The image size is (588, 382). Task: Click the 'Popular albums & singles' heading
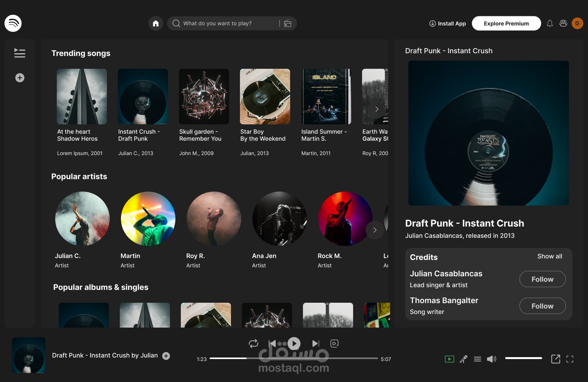tap(101, 287)
